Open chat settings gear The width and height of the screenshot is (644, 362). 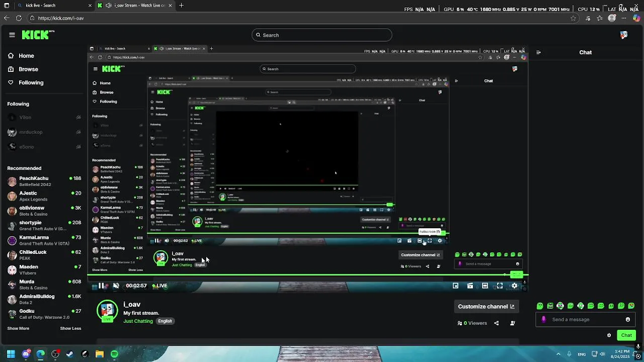609,335
